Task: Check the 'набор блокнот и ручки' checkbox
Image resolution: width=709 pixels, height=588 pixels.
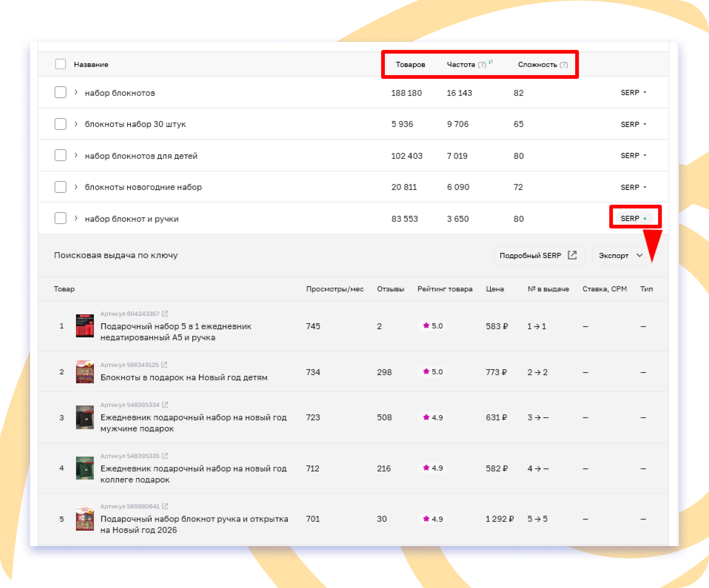Action: pos(61,218)
